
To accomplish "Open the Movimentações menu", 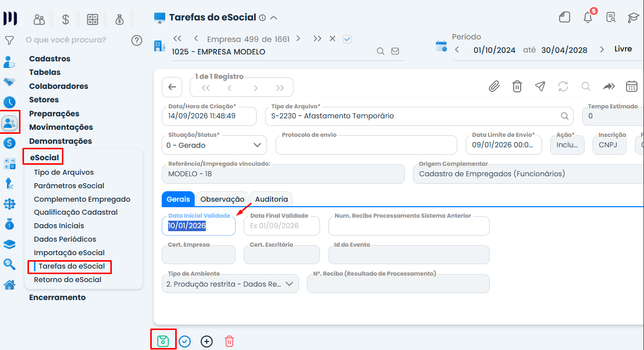I will [x=61, y=127].
